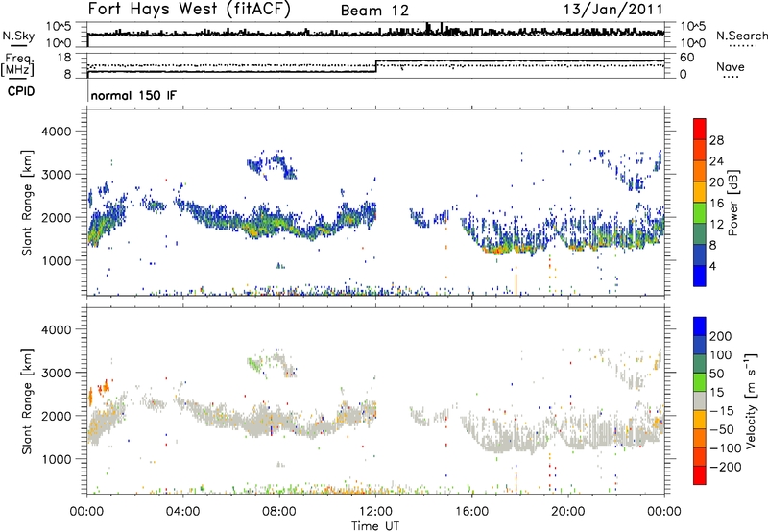This screenshot has height=532, width=768.
Task: Click the '28' label on Power color bar
Action: point(716,140)
